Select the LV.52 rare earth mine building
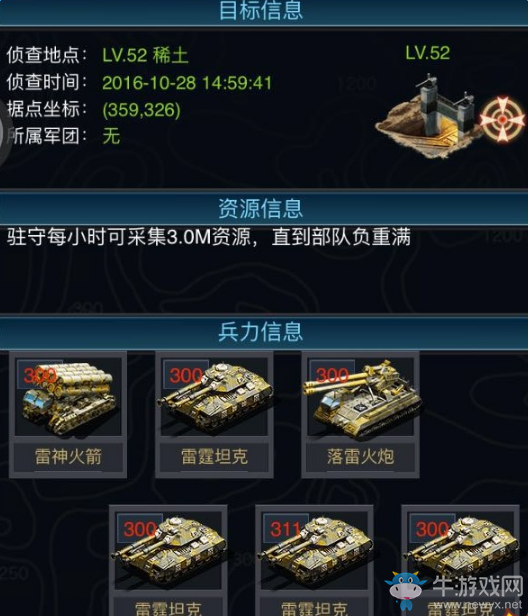The width and height of the screenshot is (528, 616). click(429, 116)
